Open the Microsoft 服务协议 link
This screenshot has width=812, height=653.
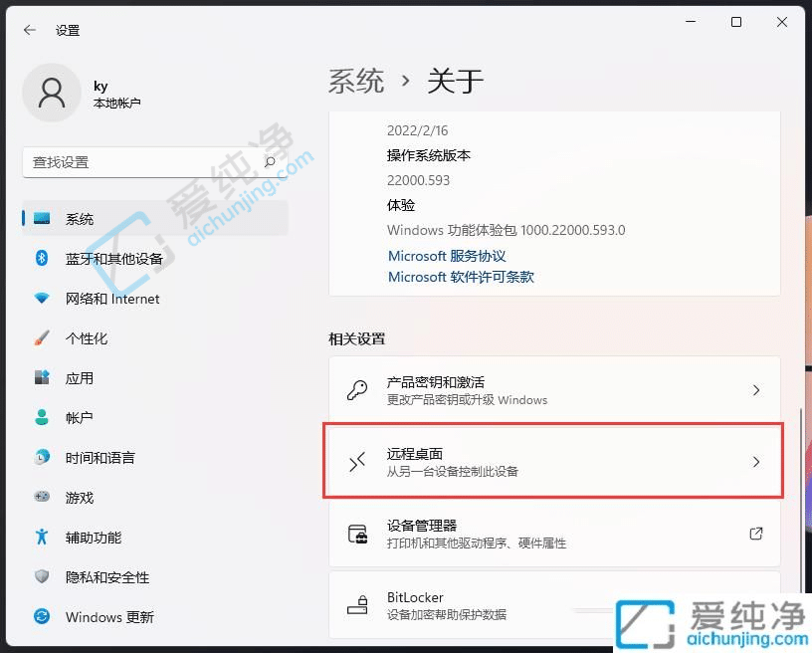pos(446,255)
